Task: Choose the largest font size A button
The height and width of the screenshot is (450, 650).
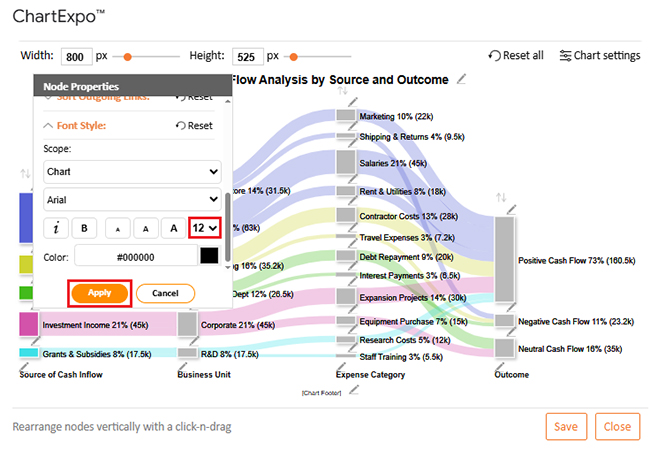Action: tap(173, 228)
